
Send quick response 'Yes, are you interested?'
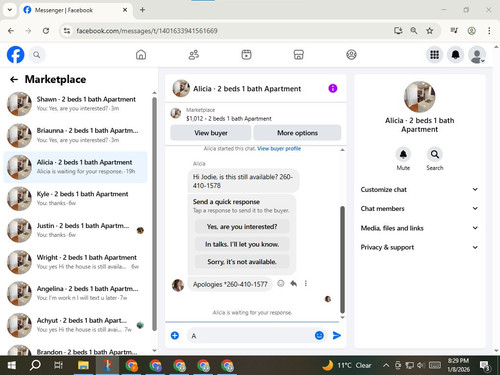point(242,227)
